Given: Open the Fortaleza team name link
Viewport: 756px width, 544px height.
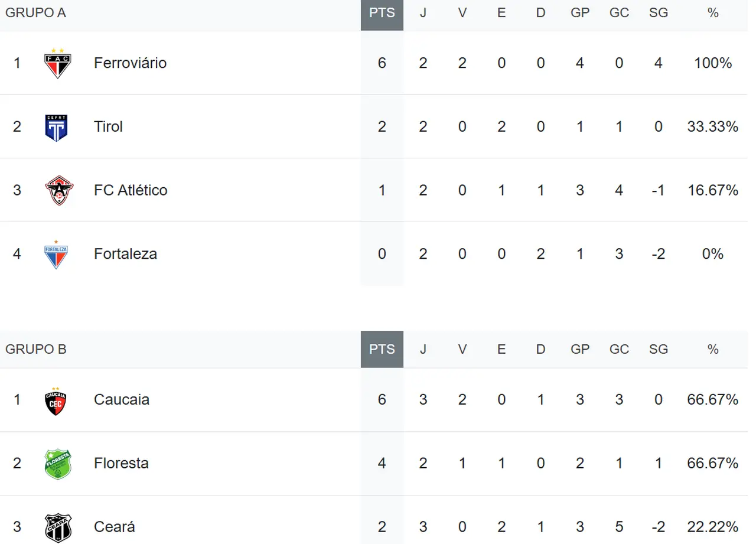Looking at the screenshot, I should coord(125,254).
